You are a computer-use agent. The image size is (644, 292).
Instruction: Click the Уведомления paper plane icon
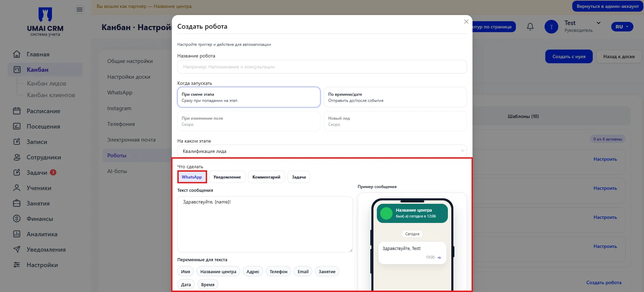[x=17, y=250]
